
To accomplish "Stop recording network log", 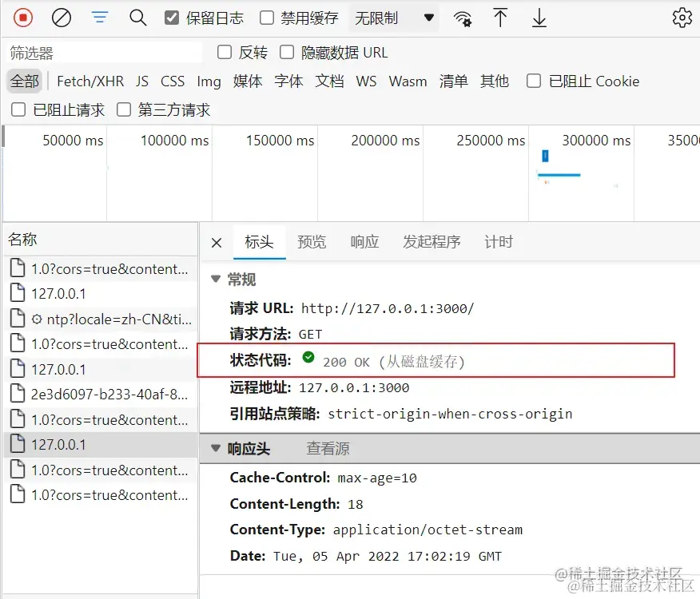I will tap(22, 18).
